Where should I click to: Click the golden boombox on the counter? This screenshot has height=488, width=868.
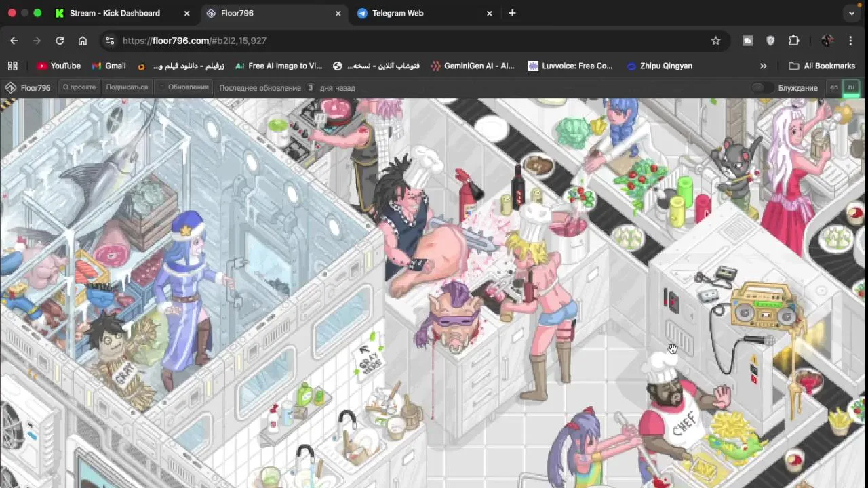coord(766,306)
